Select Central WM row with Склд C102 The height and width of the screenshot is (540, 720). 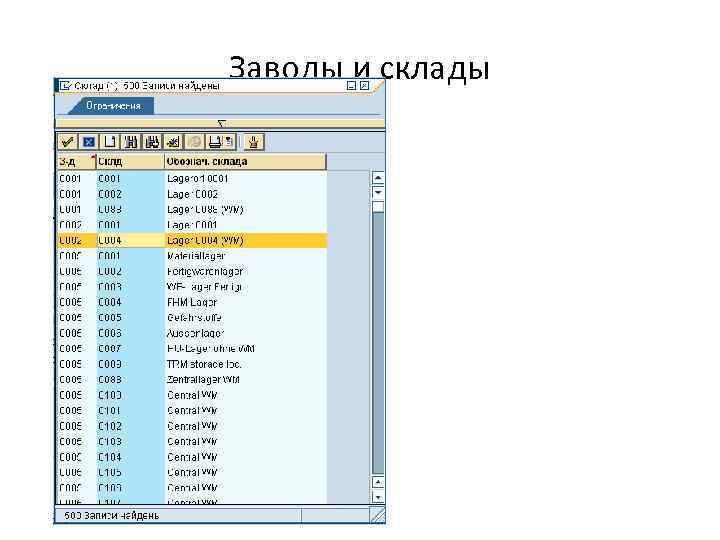coord(191,426)
